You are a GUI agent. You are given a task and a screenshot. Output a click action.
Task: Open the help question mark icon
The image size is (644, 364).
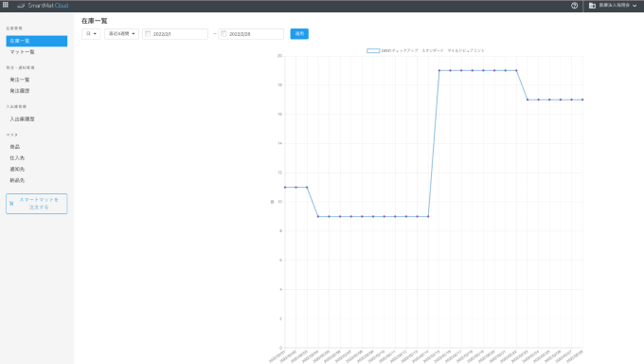[x=574, y=6]
